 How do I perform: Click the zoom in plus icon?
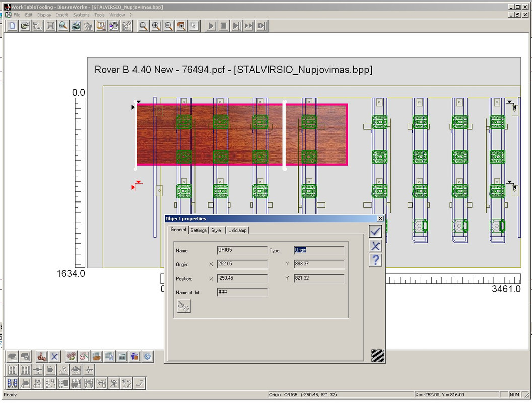click(x=156, y=26)
